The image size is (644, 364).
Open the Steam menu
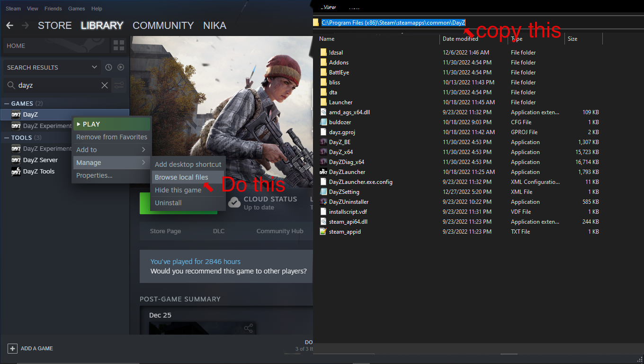pyautogui.click(x=13, y=9)
